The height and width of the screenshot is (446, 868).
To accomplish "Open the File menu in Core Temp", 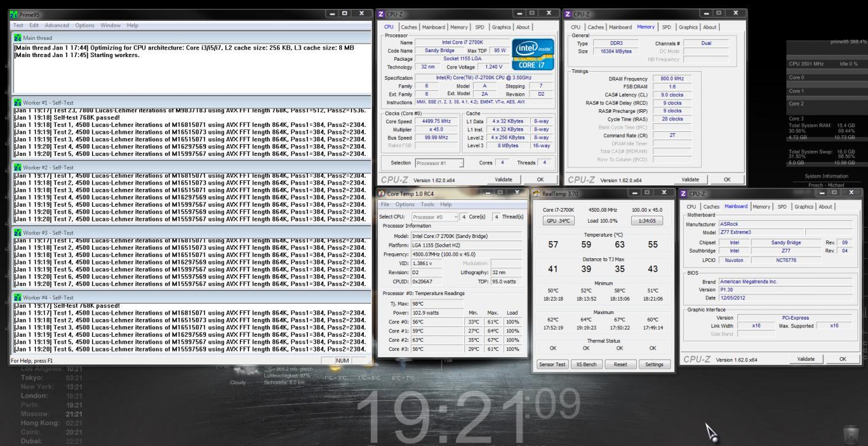I will [x=385, y=204].
